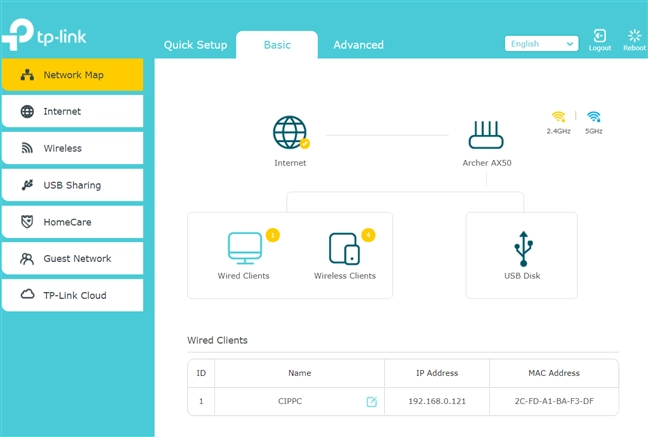Click the MAC Address column header
The height and width of the screenshot is (437, 648).
click(x=554, y=373)
